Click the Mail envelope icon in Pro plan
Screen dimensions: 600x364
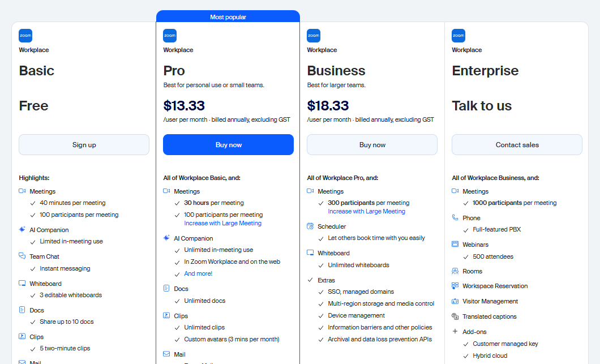166,354
